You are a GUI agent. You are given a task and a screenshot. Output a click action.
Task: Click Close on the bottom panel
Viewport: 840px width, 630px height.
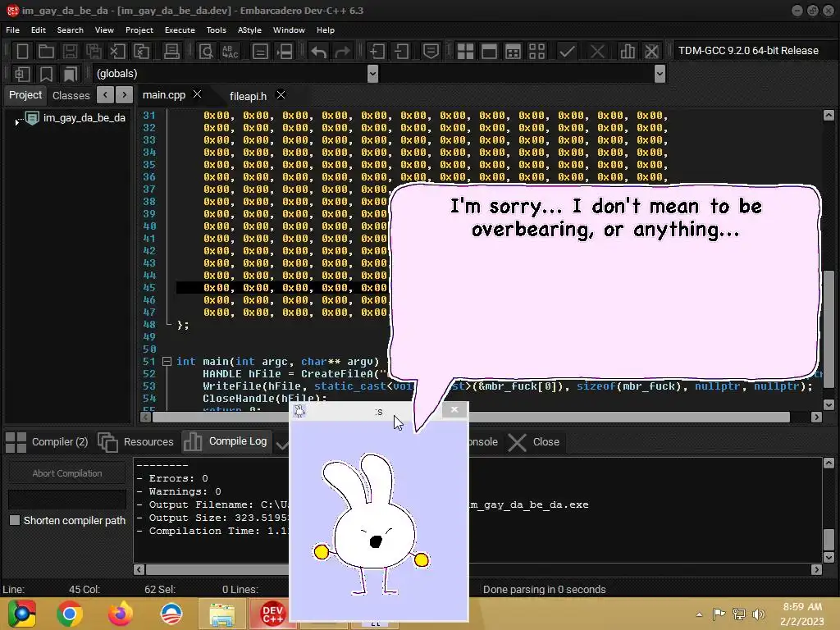coord(533,442)
